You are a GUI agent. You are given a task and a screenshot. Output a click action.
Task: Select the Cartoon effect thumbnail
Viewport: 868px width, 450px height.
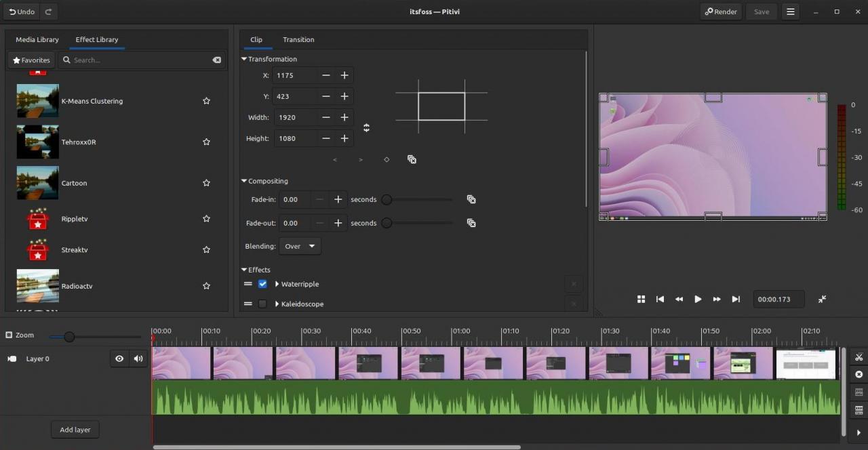click(x=38, y=183)
